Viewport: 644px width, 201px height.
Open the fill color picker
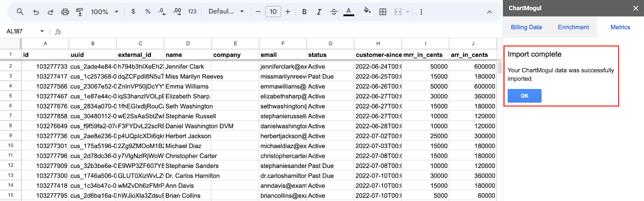tap(367, 11)
